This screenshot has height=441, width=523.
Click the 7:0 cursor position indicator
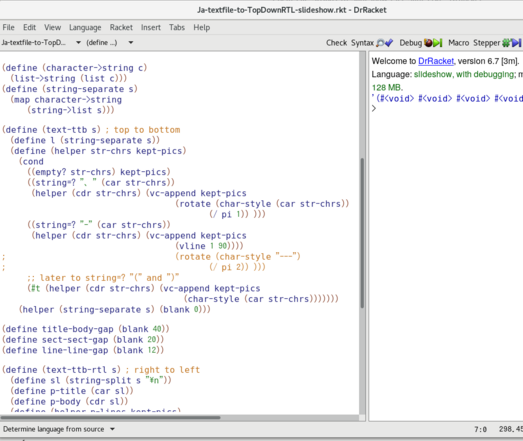click(481, 429)
